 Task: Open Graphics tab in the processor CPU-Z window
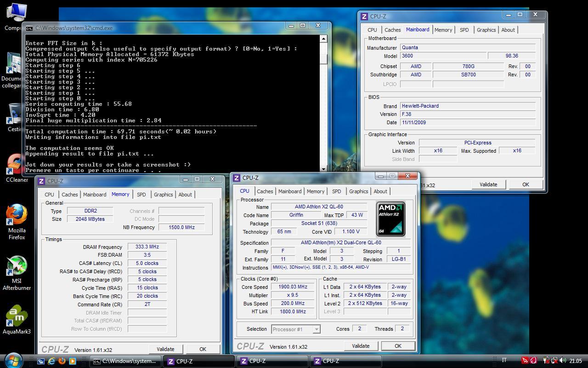(359, 191)
